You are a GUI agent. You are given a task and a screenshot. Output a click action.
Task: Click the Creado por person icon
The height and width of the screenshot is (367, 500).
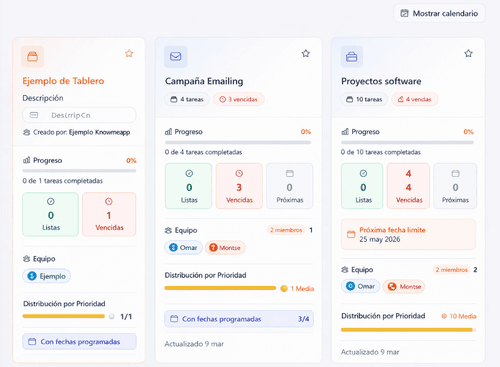[x=27, y=132]
